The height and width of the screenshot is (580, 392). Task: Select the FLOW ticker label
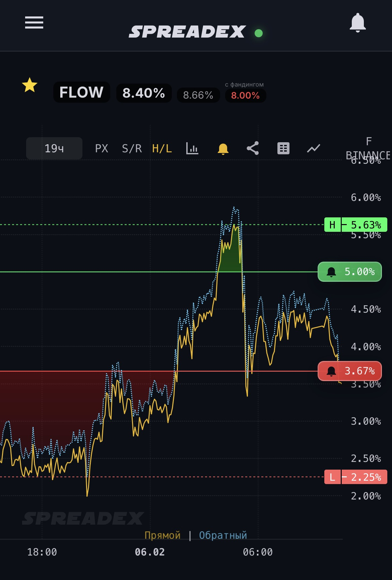[81, 92]
